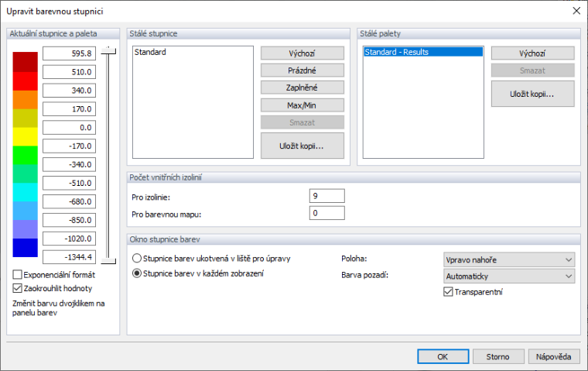The height and width of the screenshot is (371, 588).
Task: Click the bottom slider handle of scale
Action: pos(108,260)
